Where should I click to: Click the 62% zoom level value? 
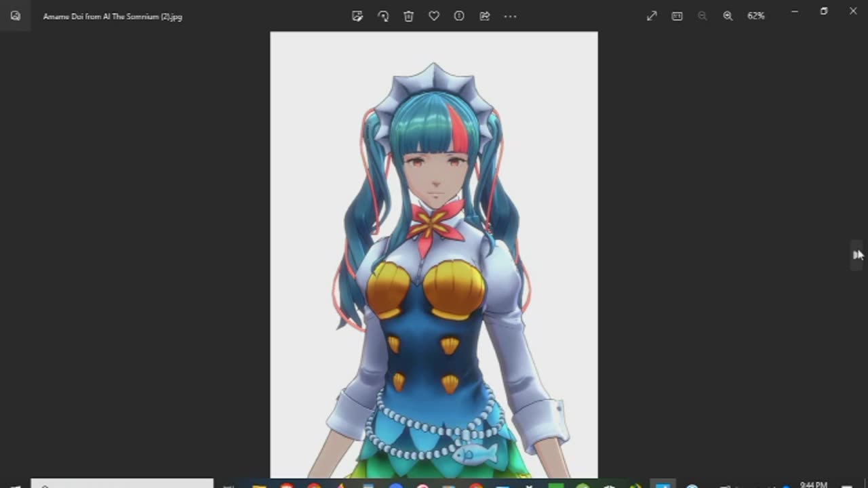tap(756, 16)
